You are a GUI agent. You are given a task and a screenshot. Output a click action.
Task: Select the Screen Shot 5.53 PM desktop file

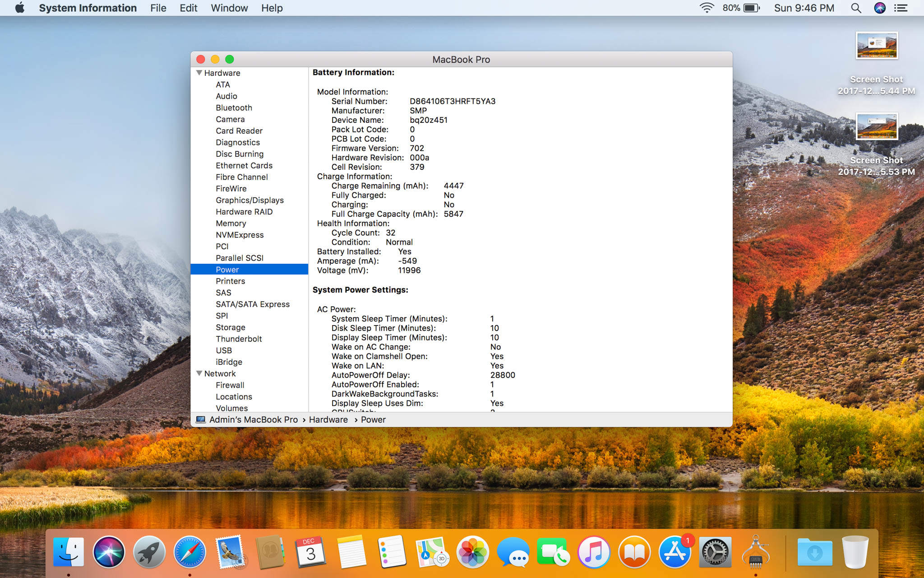pos(877,144)
